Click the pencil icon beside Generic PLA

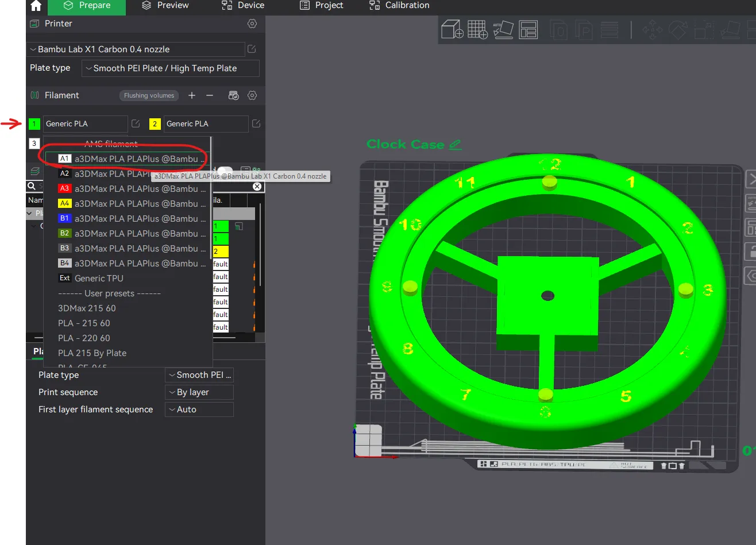135,123
